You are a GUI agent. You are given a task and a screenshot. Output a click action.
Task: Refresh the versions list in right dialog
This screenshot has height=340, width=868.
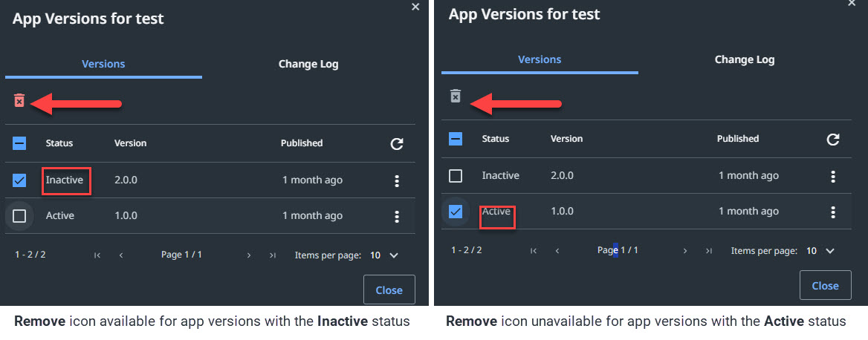833,140
